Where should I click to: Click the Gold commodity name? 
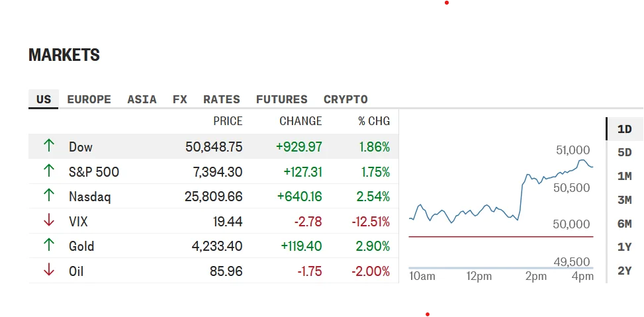(x=81, y=246)
